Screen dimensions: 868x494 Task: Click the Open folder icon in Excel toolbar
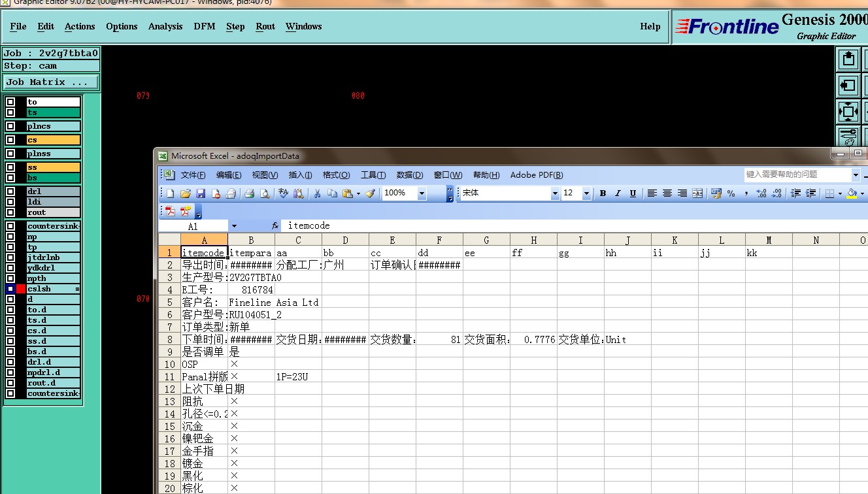(186, 193)
